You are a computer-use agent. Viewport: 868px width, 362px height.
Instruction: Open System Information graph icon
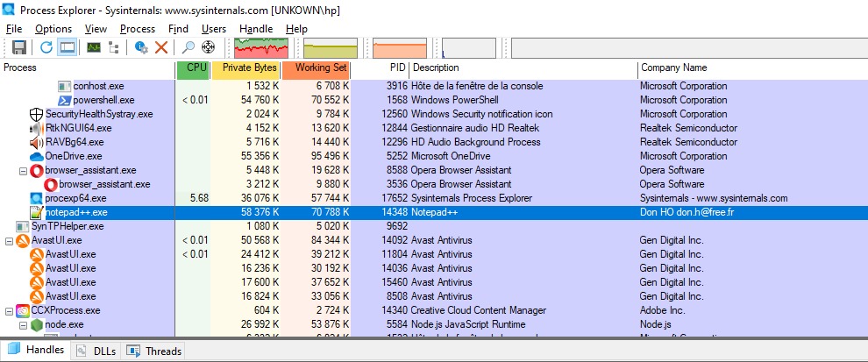[94, 47]
